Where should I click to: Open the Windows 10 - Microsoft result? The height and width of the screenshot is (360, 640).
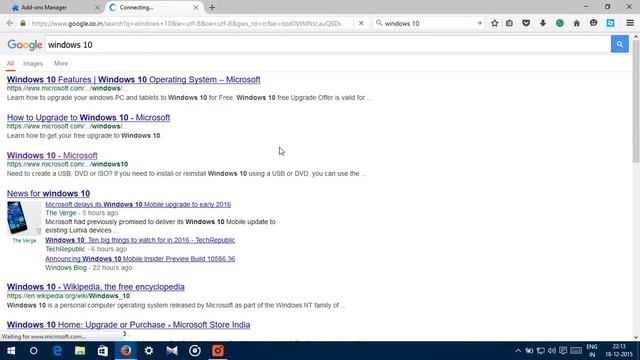pos(52,156)
